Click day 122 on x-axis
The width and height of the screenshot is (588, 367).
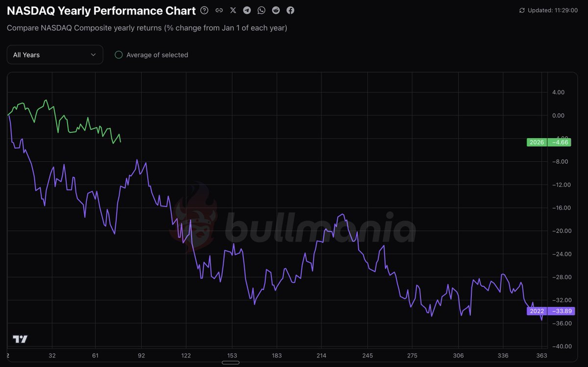click(186, 355)
